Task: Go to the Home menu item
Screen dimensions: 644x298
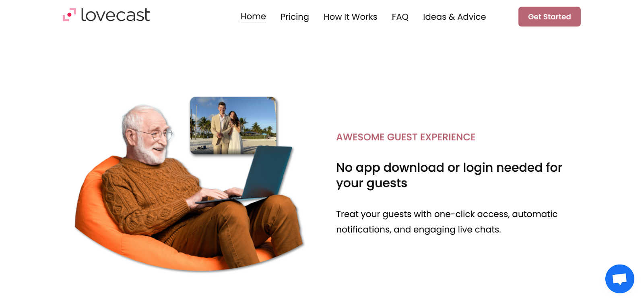Action: (x=253, y=16)
